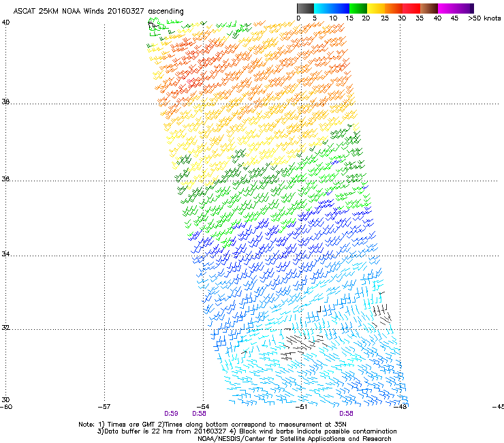Viewport: 504px width, 443px height.
Task: Click the '5' label under the color bar
Action: (315, 18)
